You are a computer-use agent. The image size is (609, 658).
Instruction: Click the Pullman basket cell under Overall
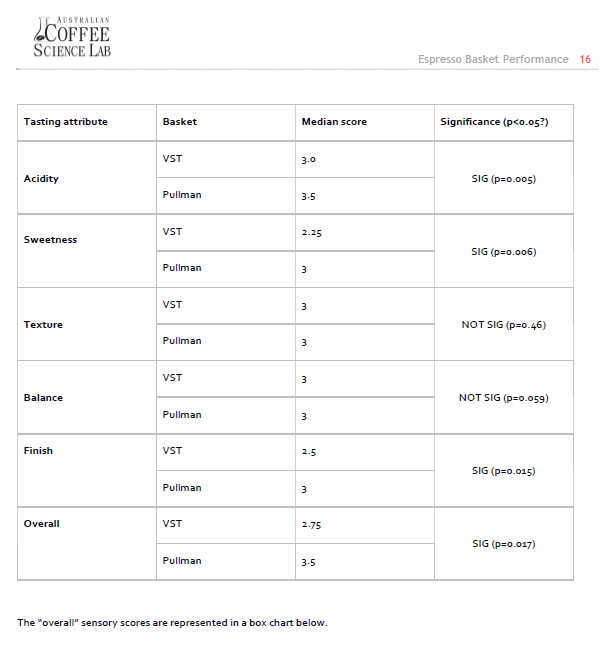[x=182, y=561]
